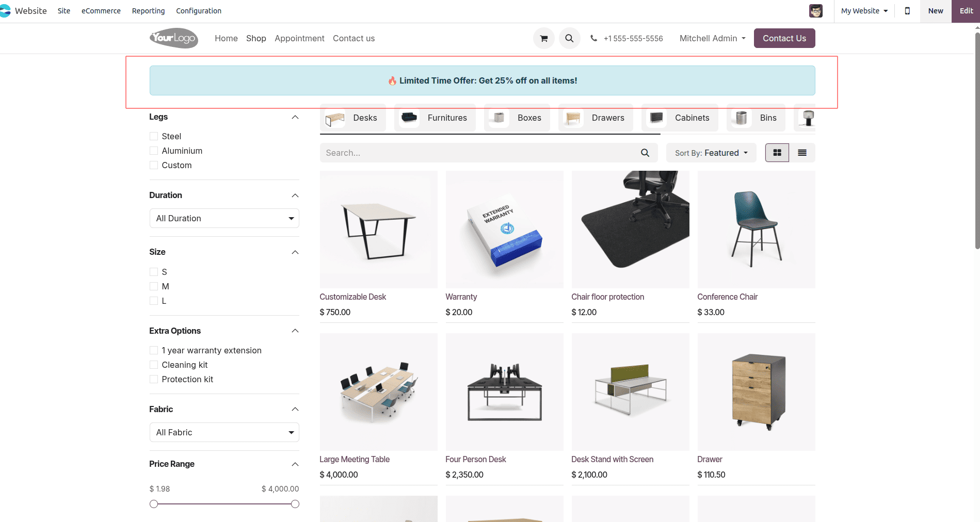Click the maximum price slider handle

pos(295,504)
